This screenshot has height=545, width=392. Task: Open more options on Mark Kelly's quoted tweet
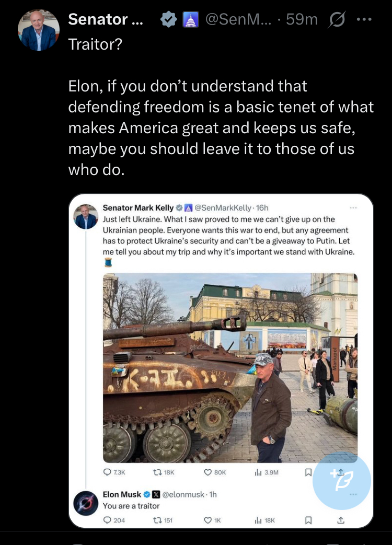[x=354, y=208]
